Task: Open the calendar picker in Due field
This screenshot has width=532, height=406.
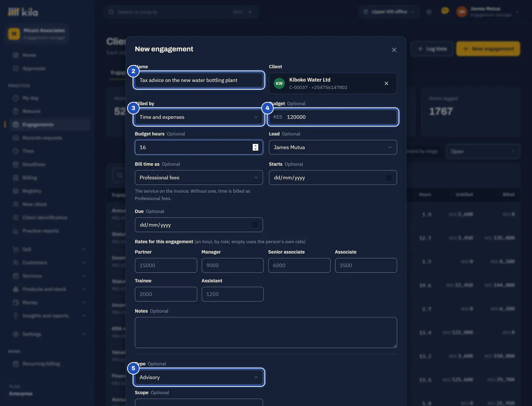Action: [255, 225]
